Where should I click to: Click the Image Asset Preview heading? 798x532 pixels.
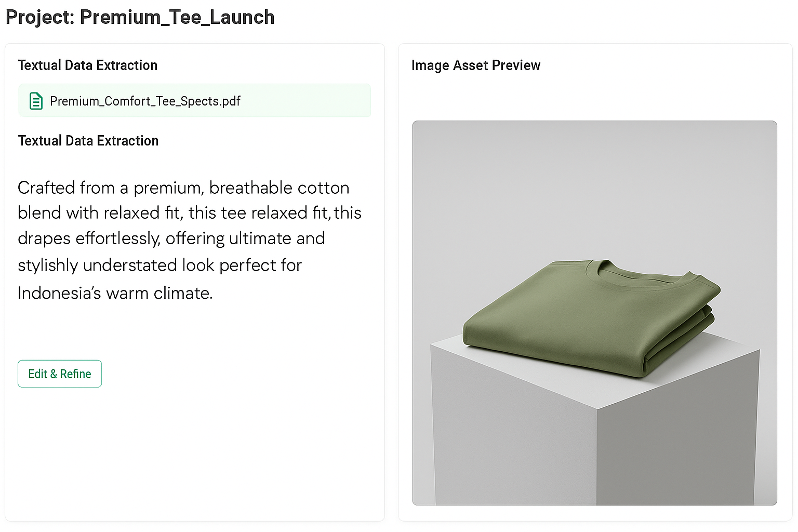475,65
